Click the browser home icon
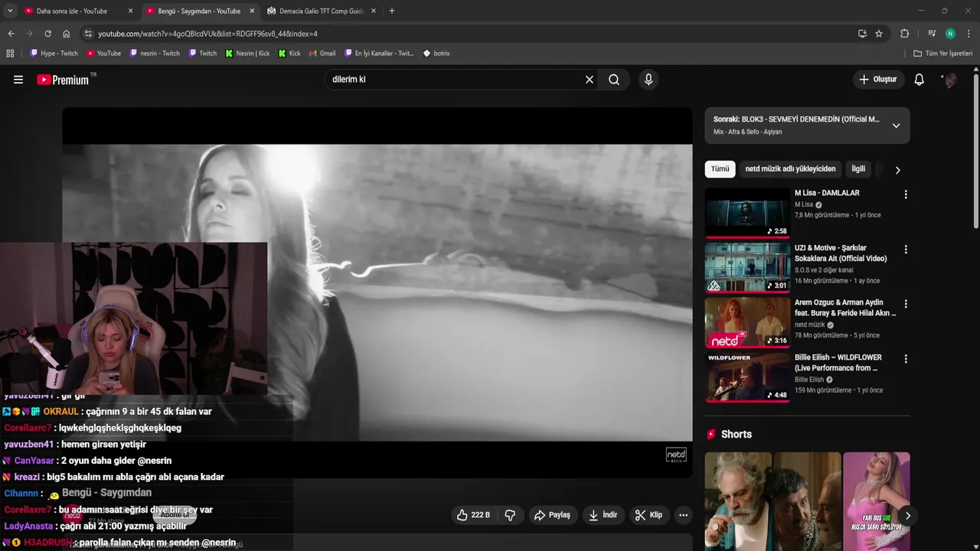Viewport: 980px width, 551px height. 66,34
